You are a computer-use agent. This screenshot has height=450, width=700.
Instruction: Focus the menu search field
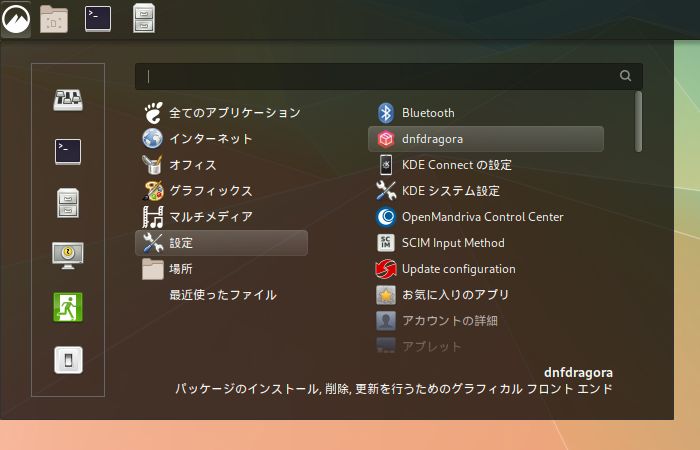pos(389,76)
